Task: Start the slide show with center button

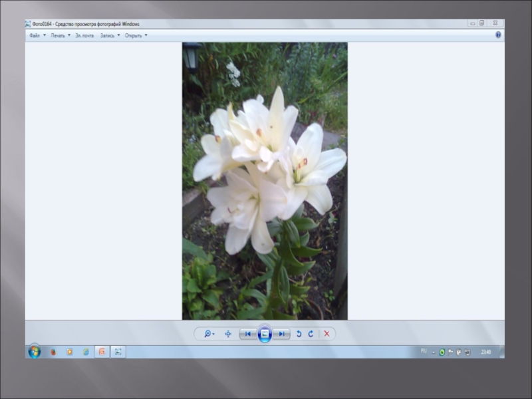Action: pyautogui.click(x=265, y=334)
